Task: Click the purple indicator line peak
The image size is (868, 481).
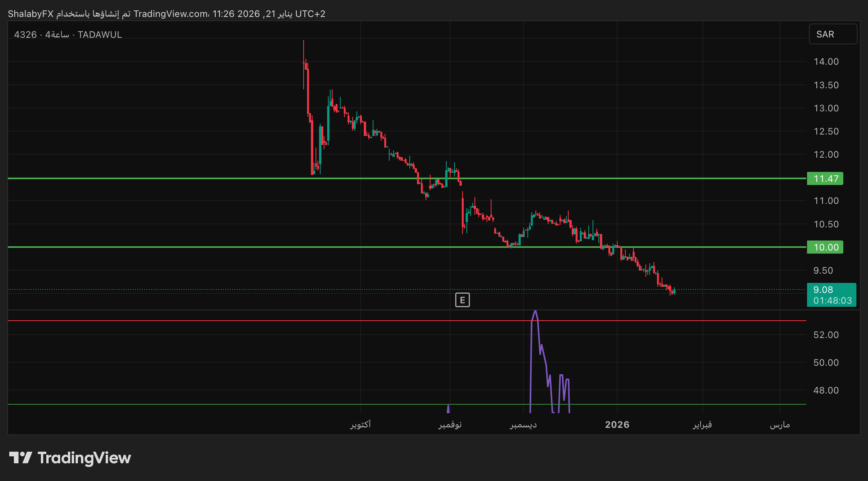Action: [x=535, y=312]
